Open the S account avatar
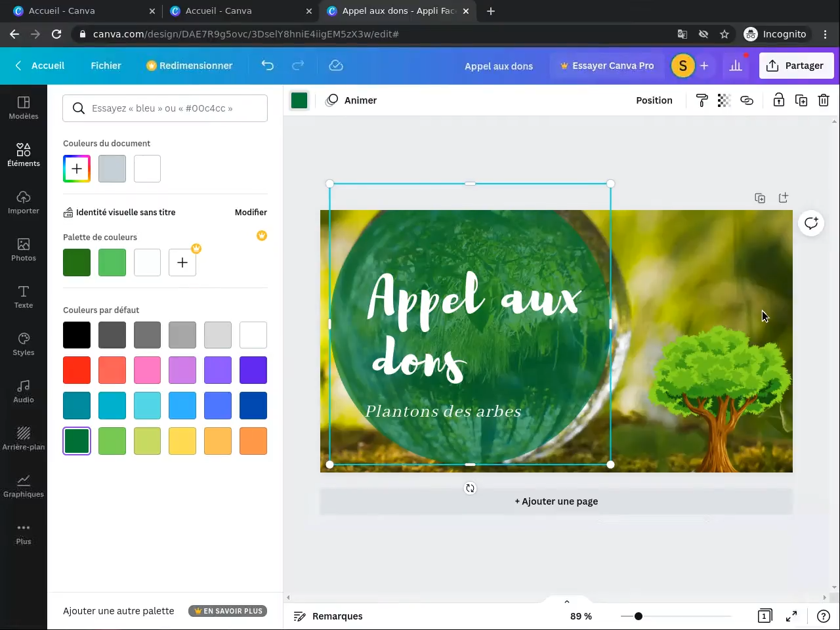840x630 pixels. click(682, 66)
